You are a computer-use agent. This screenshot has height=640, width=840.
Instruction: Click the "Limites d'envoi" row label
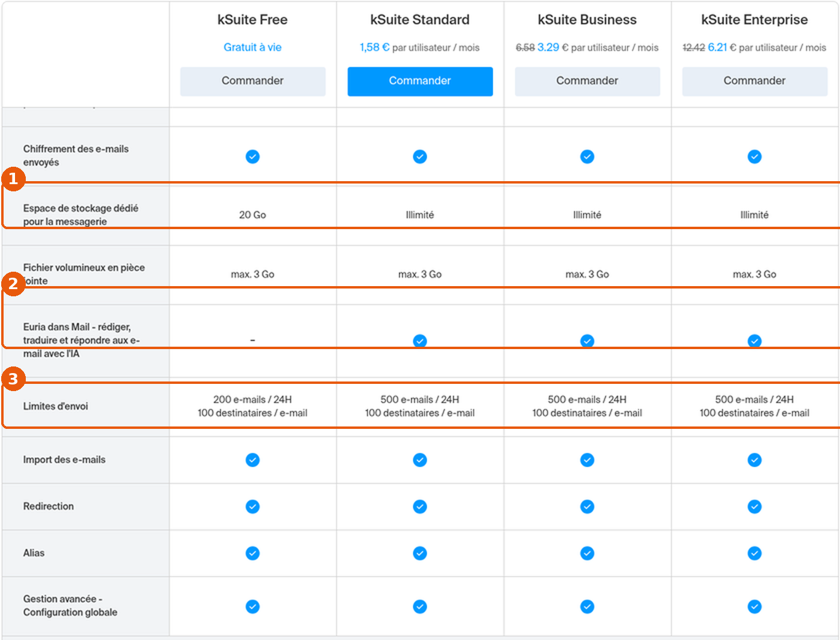[56, 406]
